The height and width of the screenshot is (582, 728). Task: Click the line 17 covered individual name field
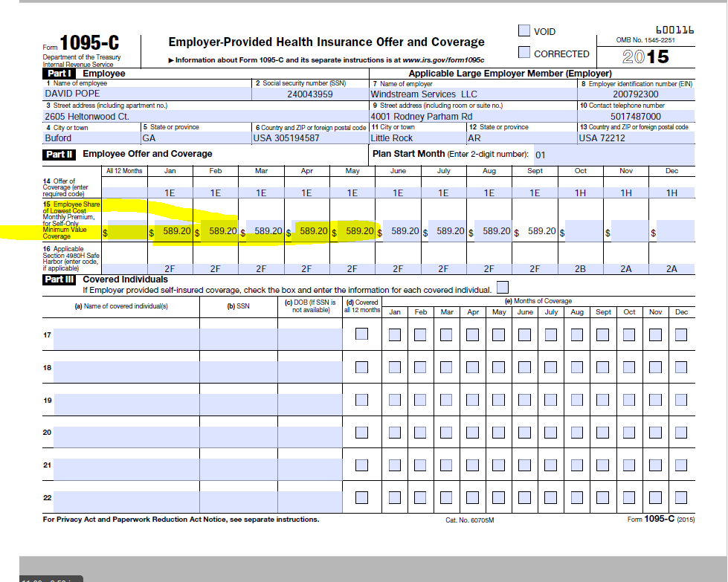[126, 338]
